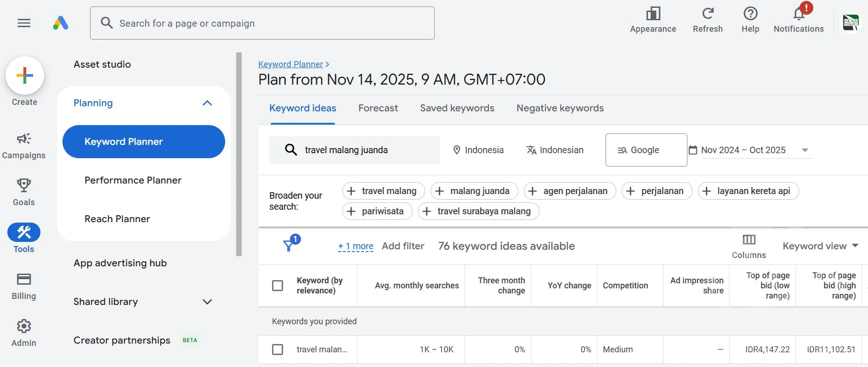This screenshot has height=367, width=868.
Task: Open Campaigns from the sidebar
Action: 24,146
